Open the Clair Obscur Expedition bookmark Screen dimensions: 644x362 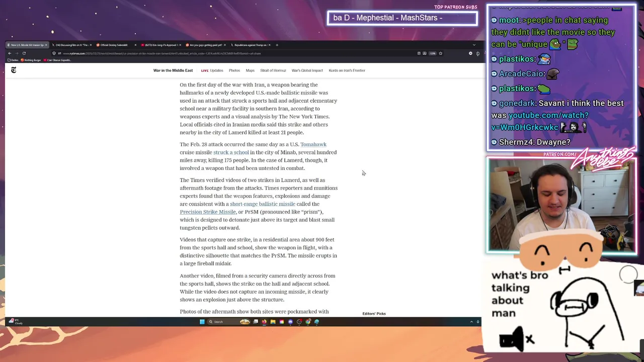(x=57, y=60)
